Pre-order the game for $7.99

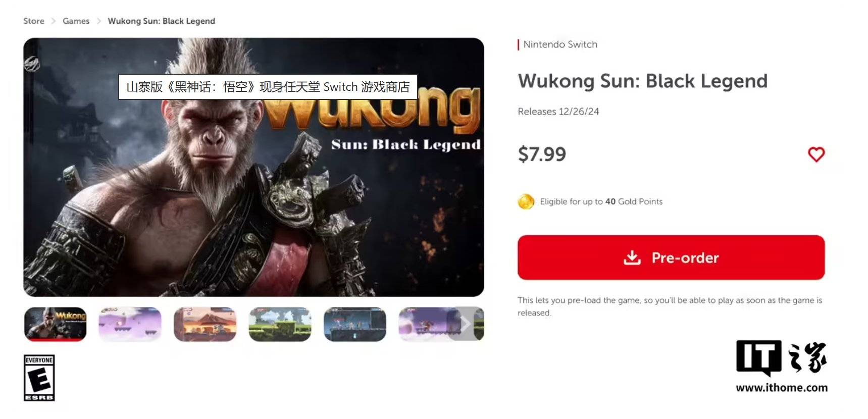671,257
